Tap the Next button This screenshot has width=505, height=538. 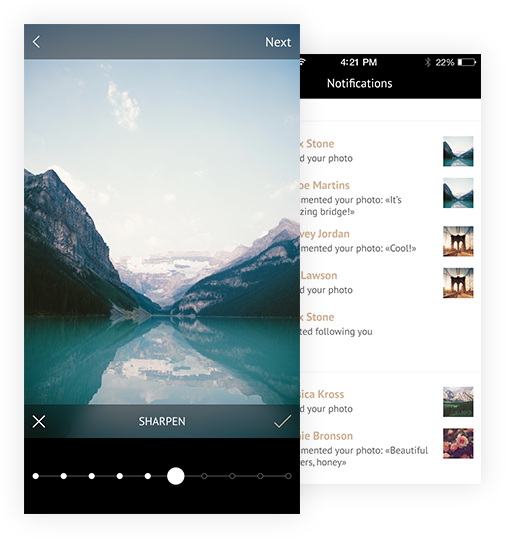coord(278,42)
